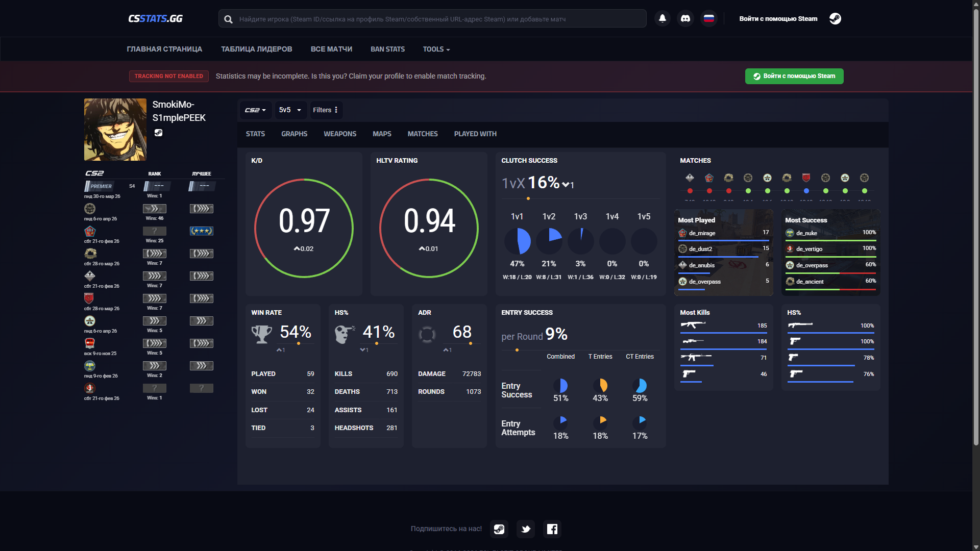Image resolution: width=980 pixels, height=551 pixels.
Task: Switch to the STATS tab
Action: 255,134
